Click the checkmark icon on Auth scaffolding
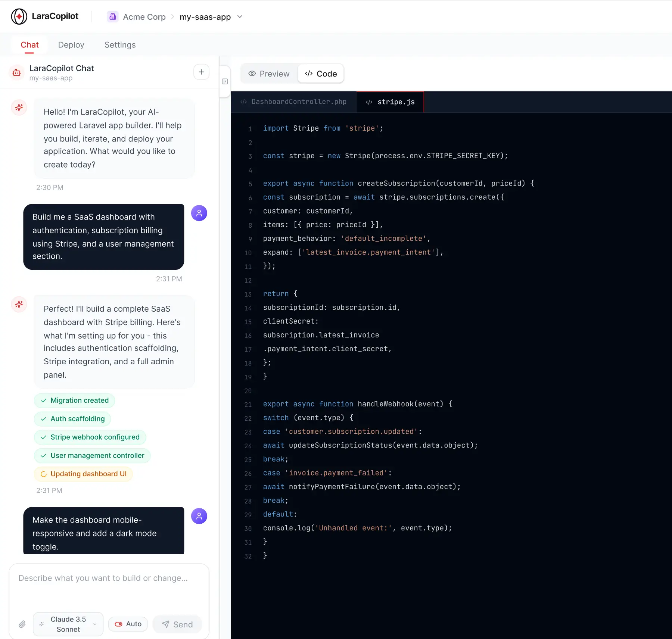The height and width of the screenshot is (639, 672). [44, 419]
